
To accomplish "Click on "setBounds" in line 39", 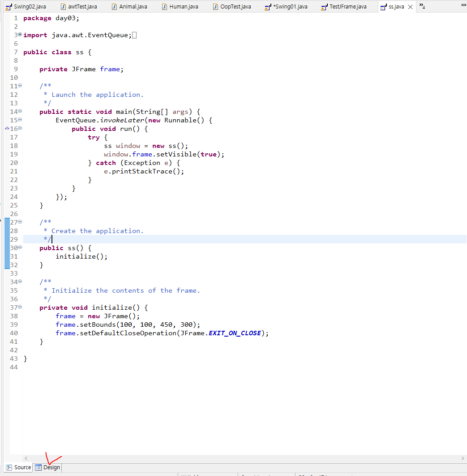I will pos(98,325).
